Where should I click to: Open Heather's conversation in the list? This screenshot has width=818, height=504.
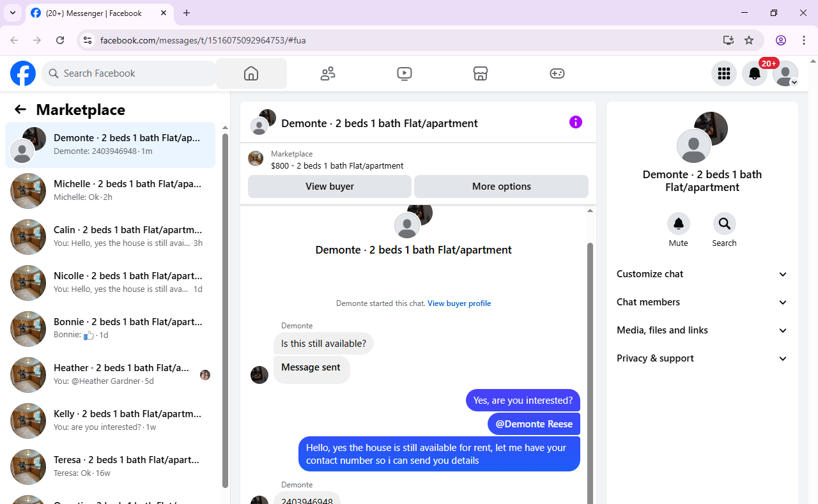click(111, 375)
